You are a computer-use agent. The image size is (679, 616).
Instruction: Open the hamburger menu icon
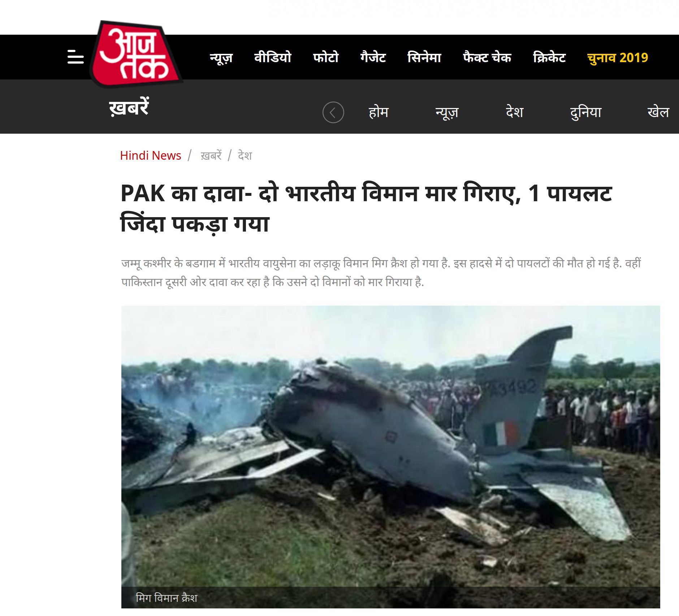75,57
